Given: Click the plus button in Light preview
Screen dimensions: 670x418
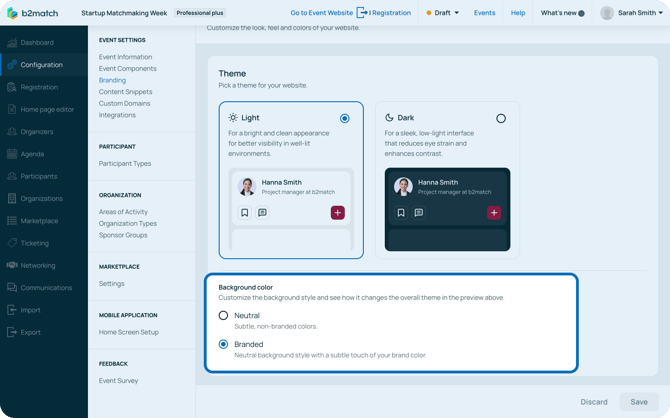Looking at the screenshot, I should (x=338, y=213).
